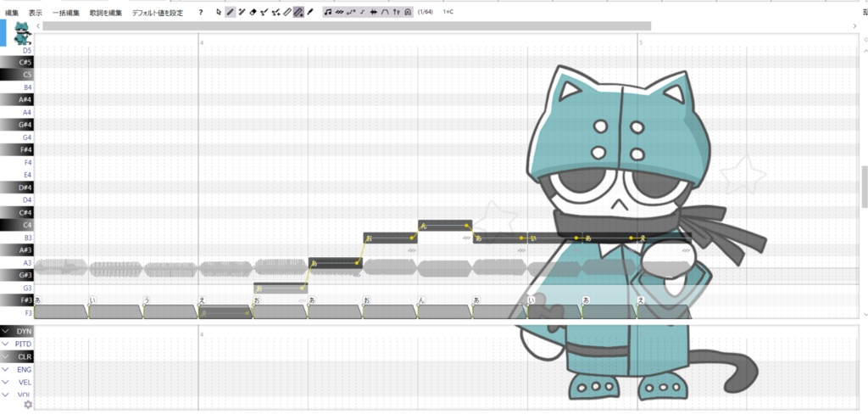The height and width of the screenshot is (420, 868).
Task: Select the CLR expression label
Action: click(25, 356)
